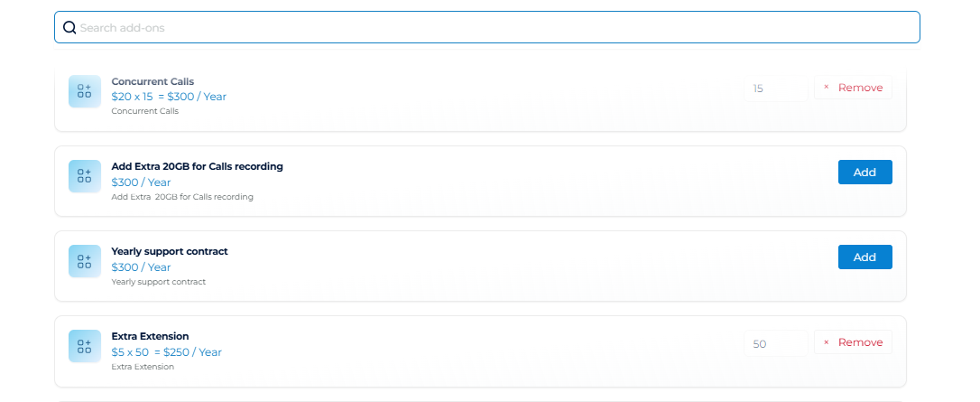Click the Yearly support contract $300 price
Image resolution: width=980 pixels, height=402 pixels.
pos(141,267)
